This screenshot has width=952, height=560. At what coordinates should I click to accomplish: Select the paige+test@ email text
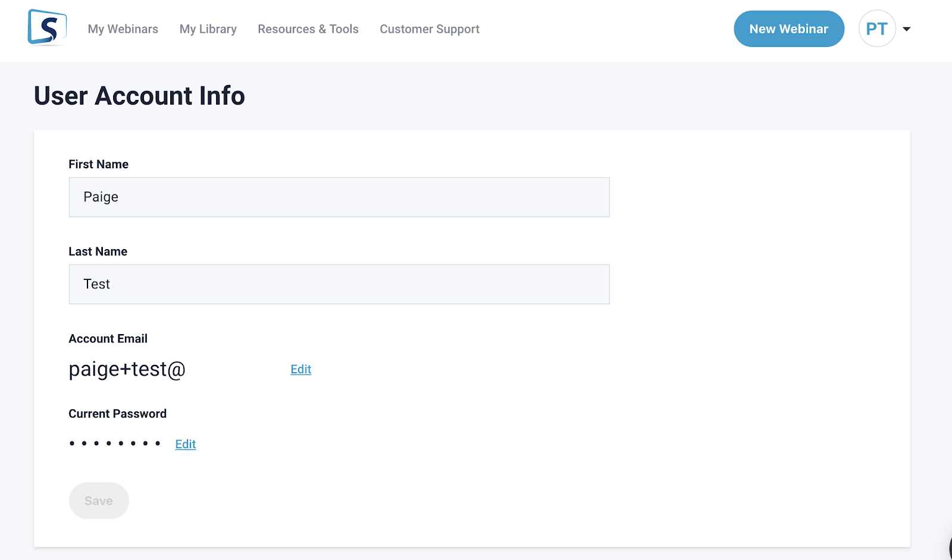(127, 369)
